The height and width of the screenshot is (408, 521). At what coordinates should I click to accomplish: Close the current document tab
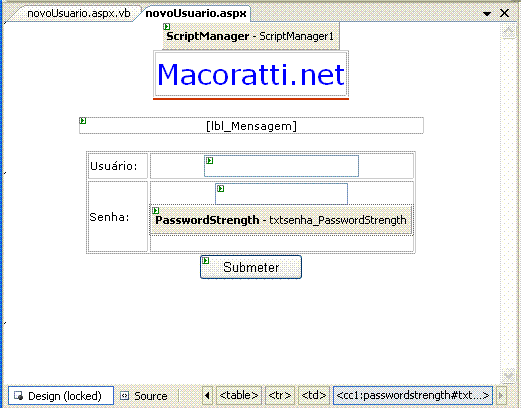click(x=505, y=13)
